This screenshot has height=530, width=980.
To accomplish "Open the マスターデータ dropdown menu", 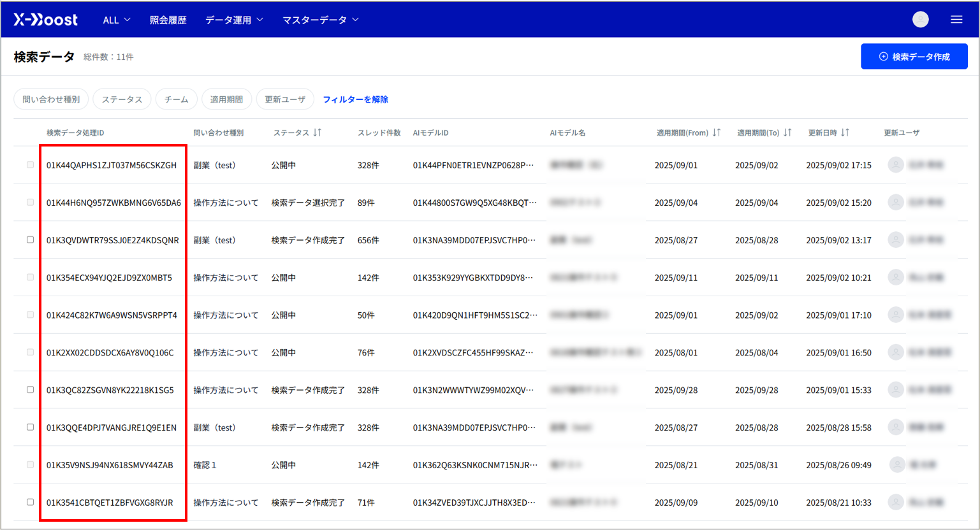I will [321, 20].
